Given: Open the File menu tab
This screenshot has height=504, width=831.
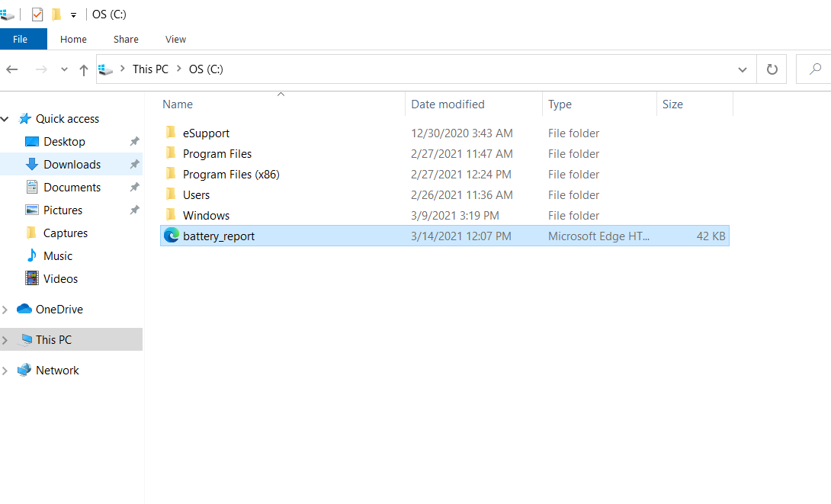Looking at the screenshot, I should (x=20, y=39).
